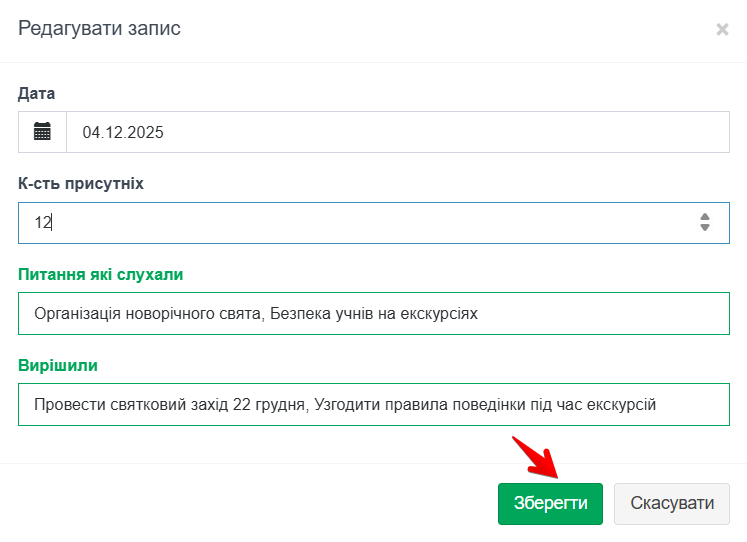The image size is (747, 542).
Task: Close the dialog with the X icon
Action: click(722, 30)
